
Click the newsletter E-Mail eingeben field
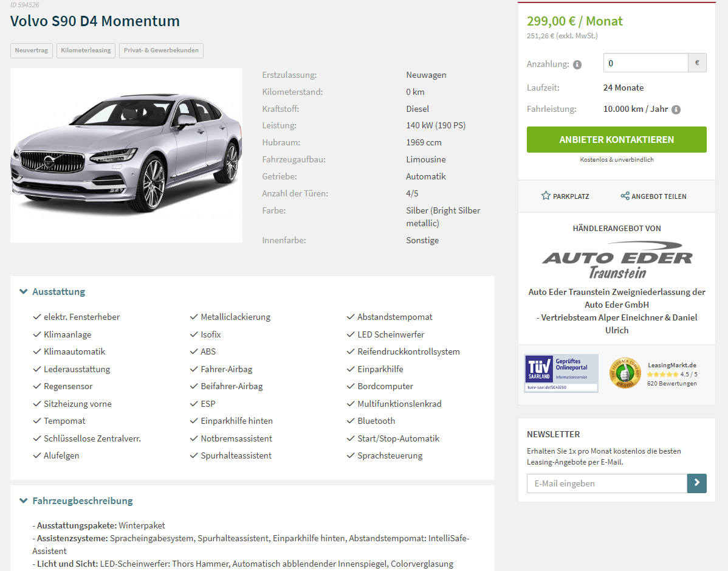tap(607, 483)
